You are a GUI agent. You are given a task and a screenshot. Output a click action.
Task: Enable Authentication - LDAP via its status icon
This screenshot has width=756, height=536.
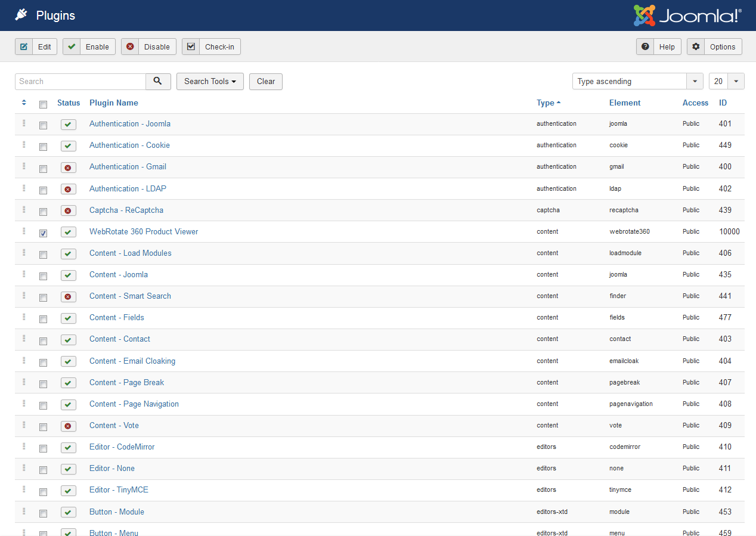tap(69, 189)
